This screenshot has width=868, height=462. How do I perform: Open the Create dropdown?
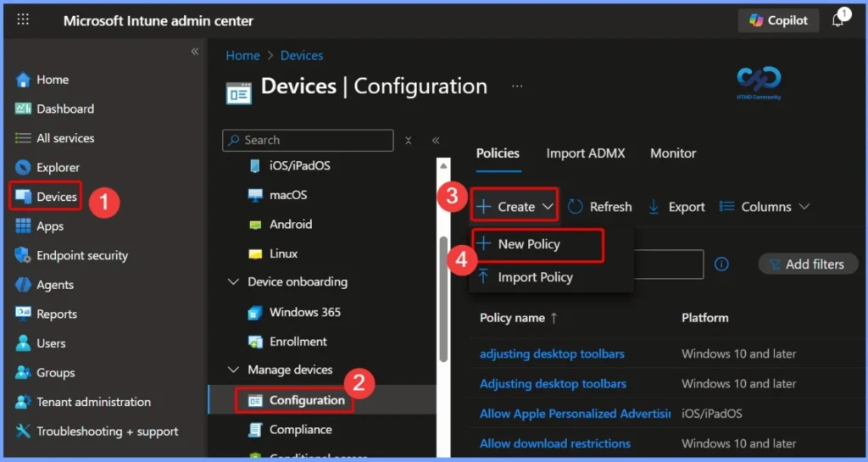515,206
